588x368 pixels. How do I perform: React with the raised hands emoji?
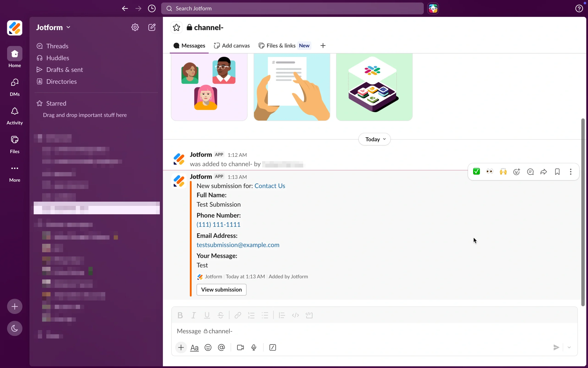(x=503, y=172)
